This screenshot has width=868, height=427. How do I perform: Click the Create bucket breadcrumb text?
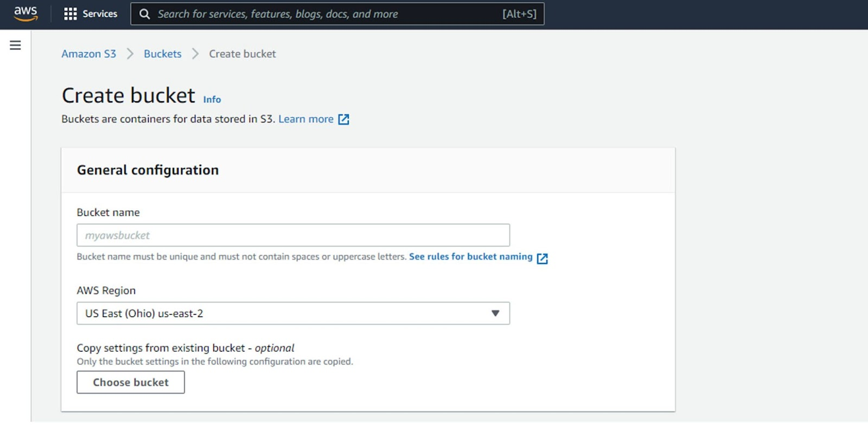click(x=242, y=54)
